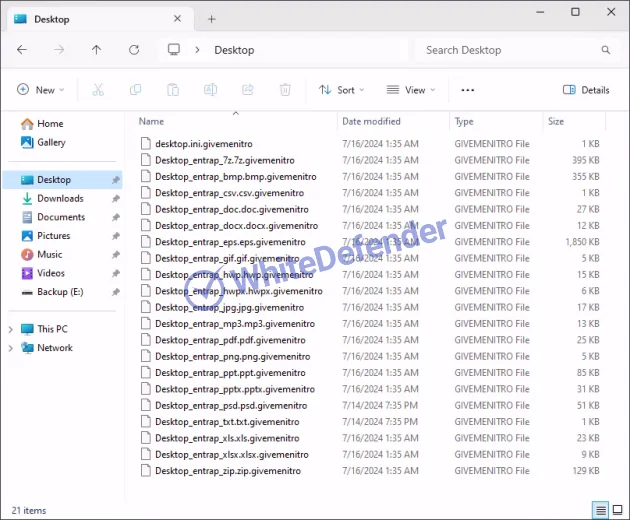Screen dimensions: 630x520
Task: Select Downloads in the navigation pane
Action: coord(60,199)
